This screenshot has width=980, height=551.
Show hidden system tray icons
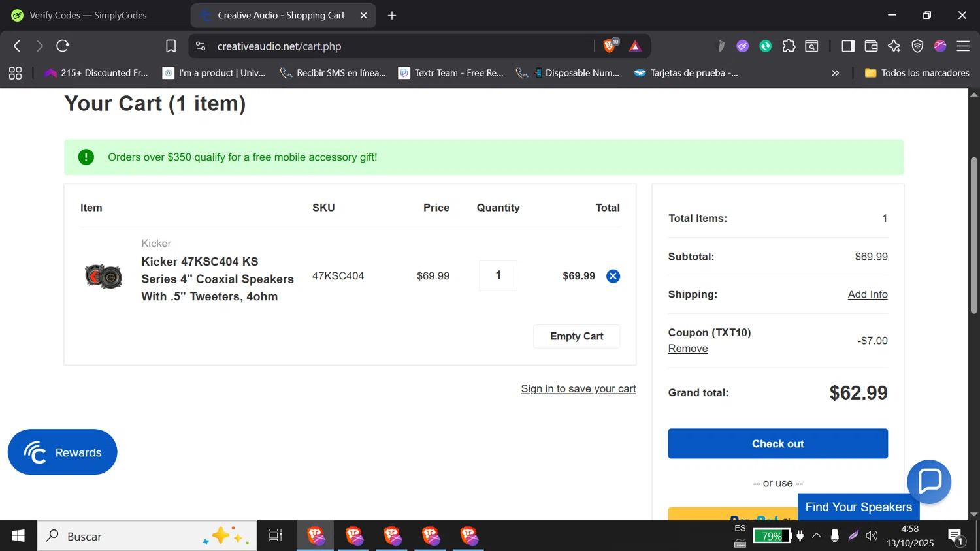(x=817, y=536)
